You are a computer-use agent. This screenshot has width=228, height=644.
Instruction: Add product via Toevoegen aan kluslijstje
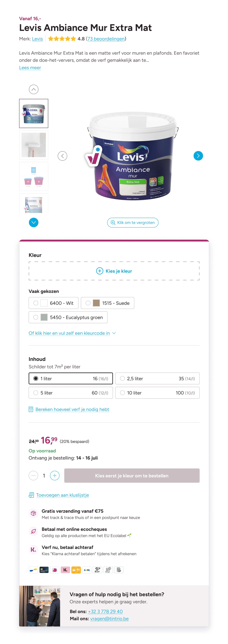62,495
